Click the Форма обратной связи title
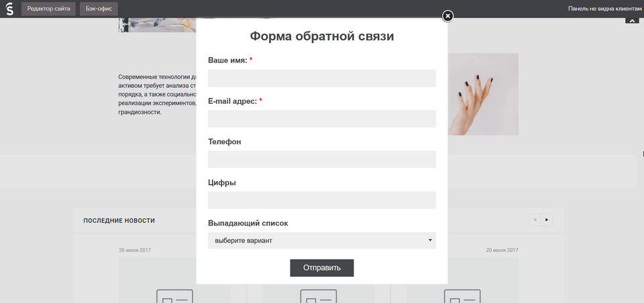The width and height of the screenshot is (644, 303). click(x=321, y=37)
